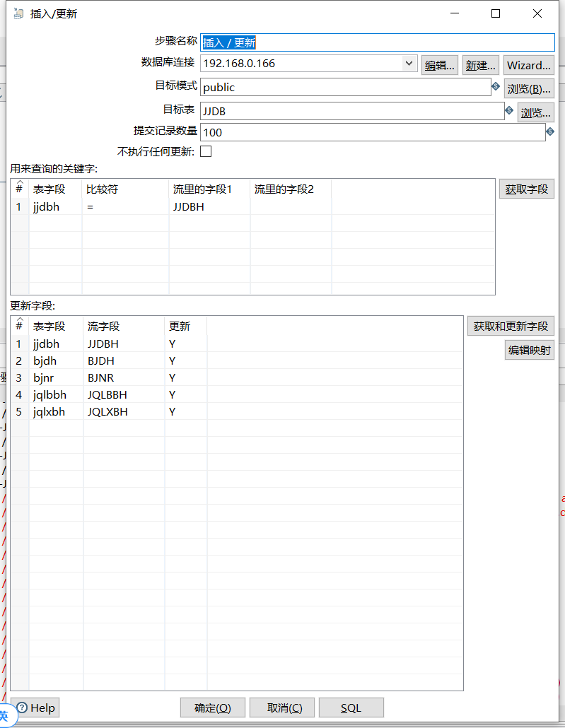Click 浏览(B)... button for target schema

pos(529,88)
